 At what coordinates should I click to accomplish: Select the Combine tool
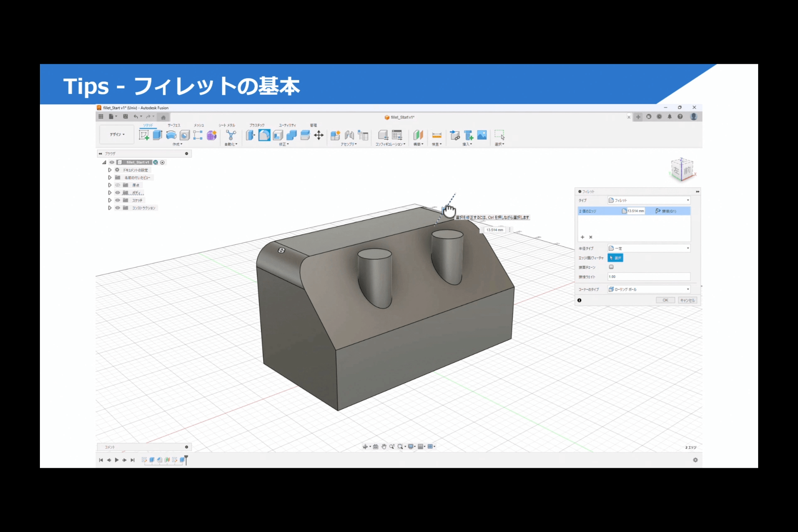292,135
